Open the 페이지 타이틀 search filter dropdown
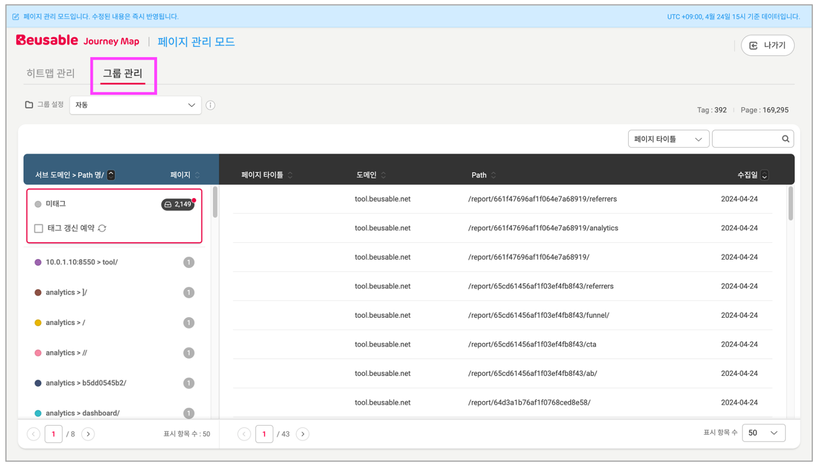 click(x=668, y=139)
